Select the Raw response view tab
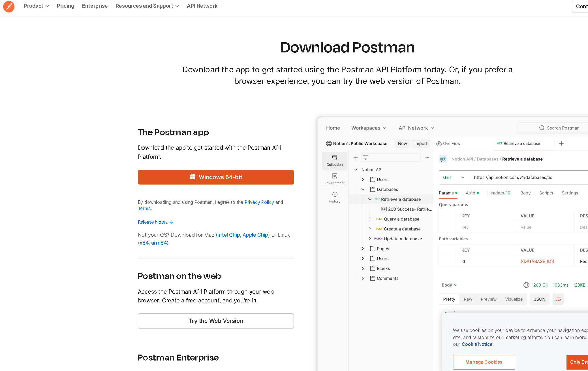The width and height of the screenshot is (588, 371). pyautogui.click(x=468, y=299)
